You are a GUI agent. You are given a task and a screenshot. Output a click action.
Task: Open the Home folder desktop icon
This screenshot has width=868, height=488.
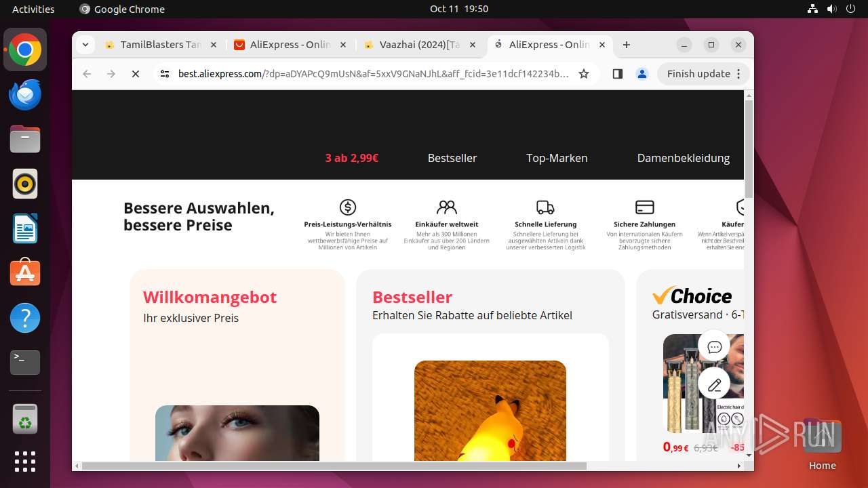(822, 445)
